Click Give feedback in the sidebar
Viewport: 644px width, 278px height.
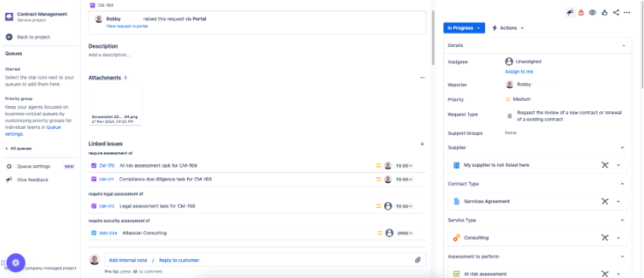(27, 180)
